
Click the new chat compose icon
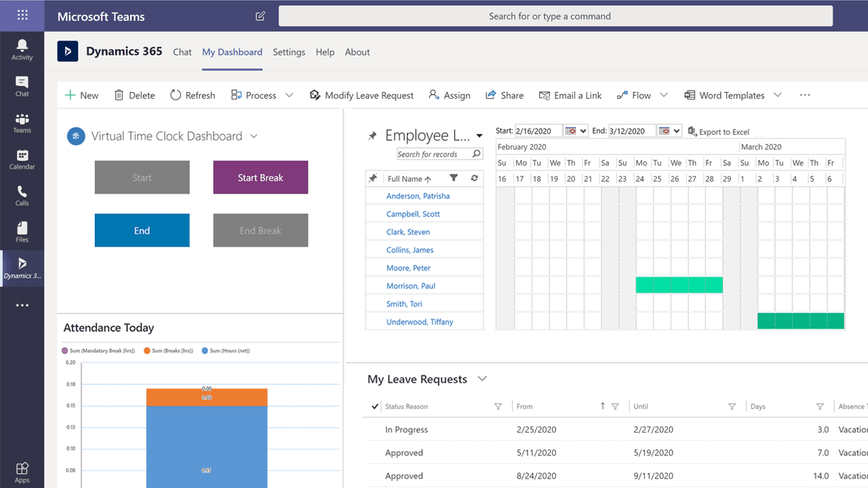coord(260,16)
